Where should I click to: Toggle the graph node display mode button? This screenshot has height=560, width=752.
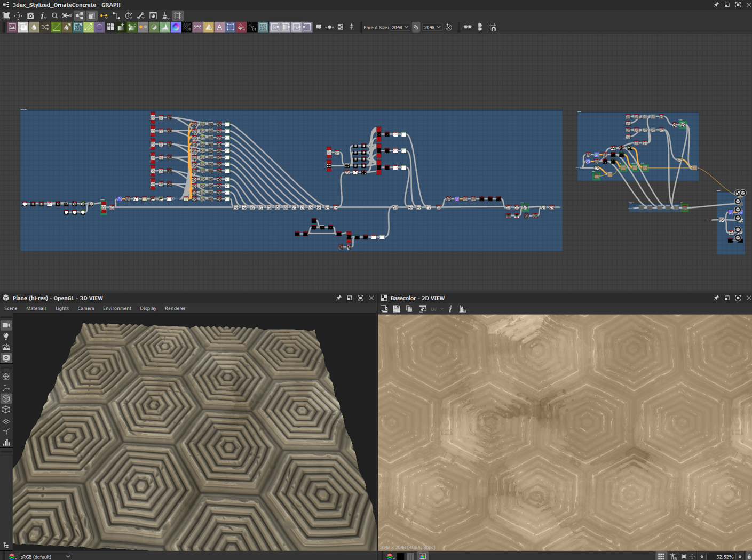point(79,16)
